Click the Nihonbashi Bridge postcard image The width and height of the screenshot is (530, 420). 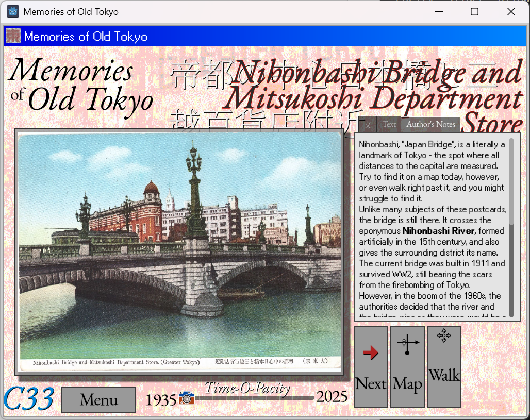pyautogui.click(x=180, y=252)
